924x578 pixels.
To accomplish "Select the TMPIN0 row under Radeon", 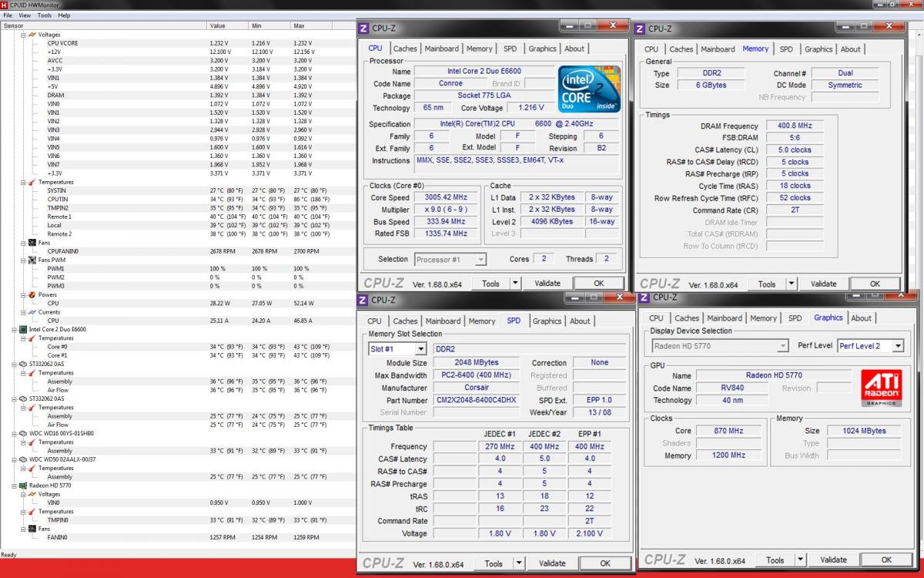I will coord(177,520).
